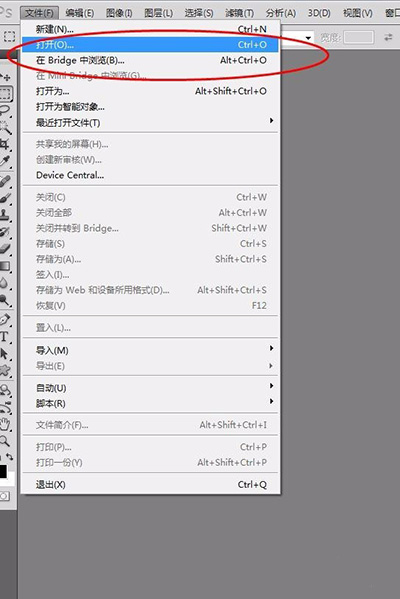This screenshot has width=400, height=599.
Task: Click the foreground color swatch
Action: click(3, 471)
